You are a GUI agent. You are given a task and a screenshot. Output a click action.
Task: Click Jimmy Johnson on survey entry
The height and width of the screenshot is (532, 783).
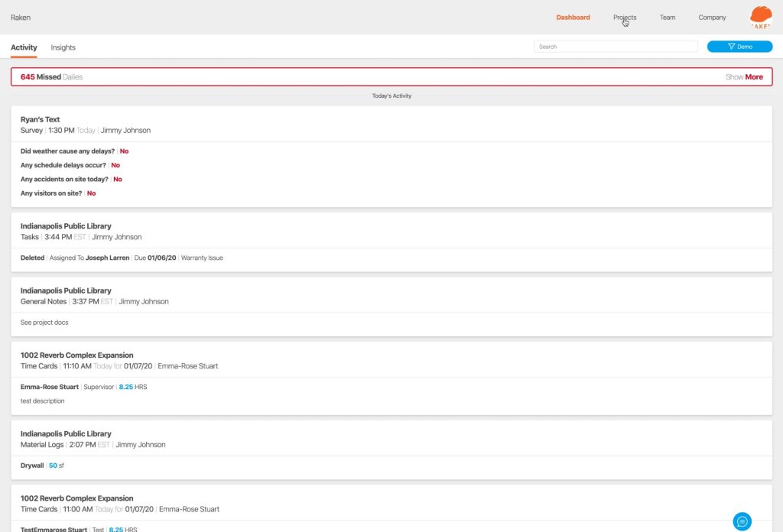coord(125,130)
